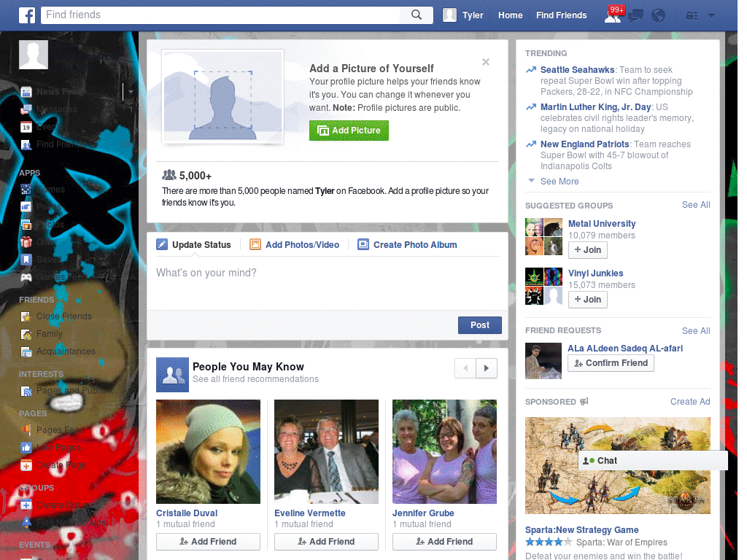The image size is (747, 560).
Task: Open See all friend recommendations link
Action: pos(255,379)
